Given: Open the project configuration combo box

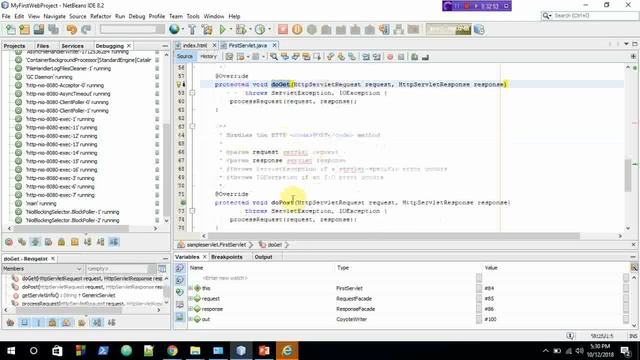Looking at the screenshot, I should tap(132, 29).
